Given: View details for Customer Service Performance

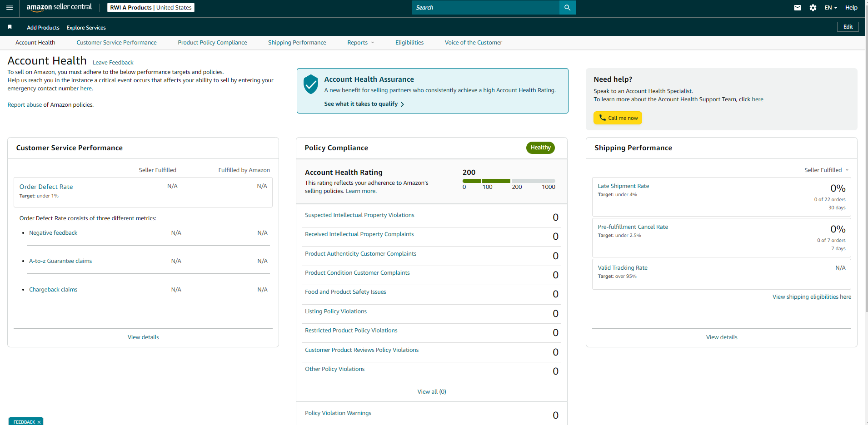Looking at the screenshot, I should click(x=143, y=337).
